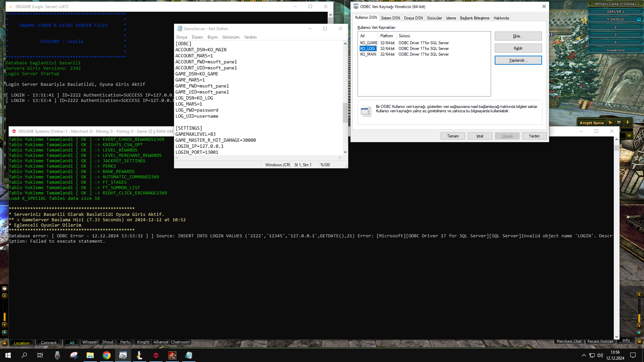
Task: Click the Ekle... button
Action: 518,36
